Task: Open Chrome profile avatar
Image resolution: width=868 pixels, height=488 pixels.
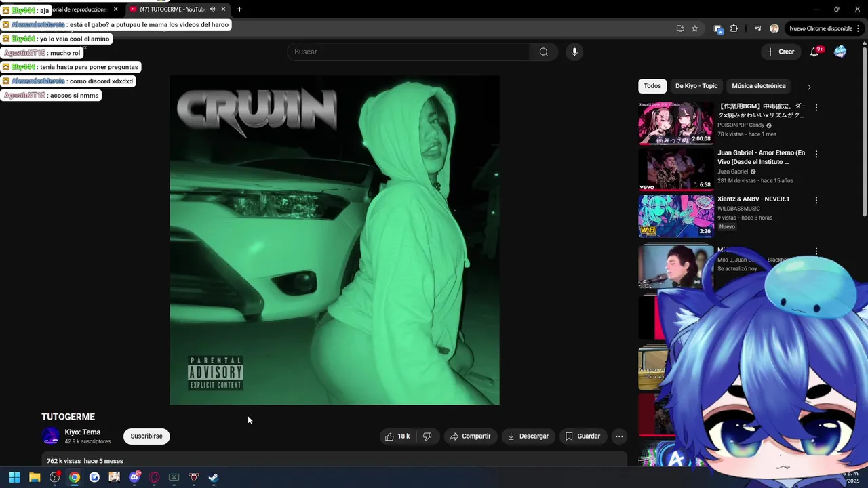Action: [774, 28]
